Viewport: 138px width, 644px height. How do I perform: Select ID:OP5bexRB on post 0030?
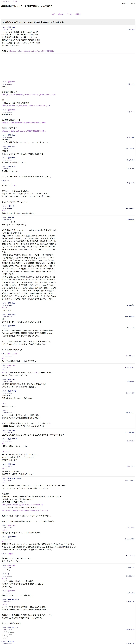pos(130,630)
